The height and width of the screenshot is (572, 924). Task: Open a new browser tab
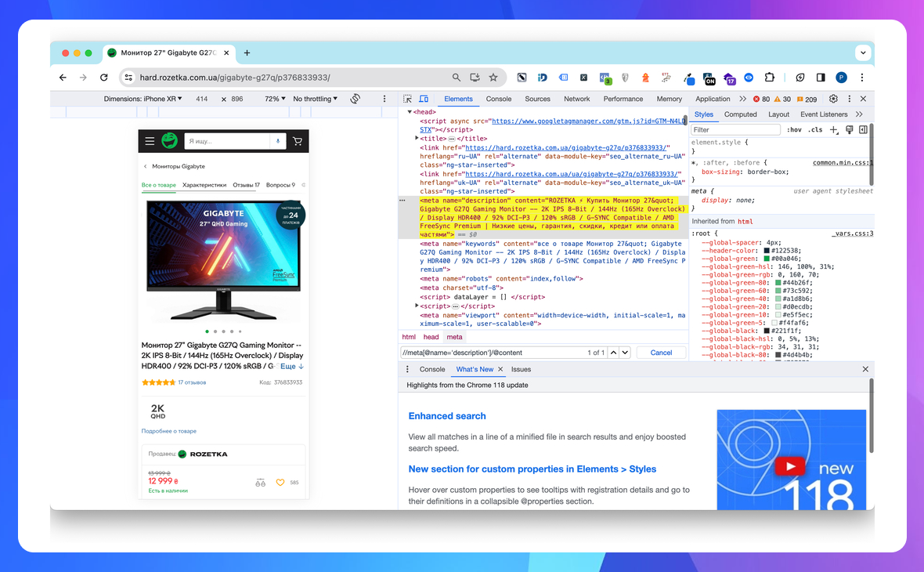[247, 53]
